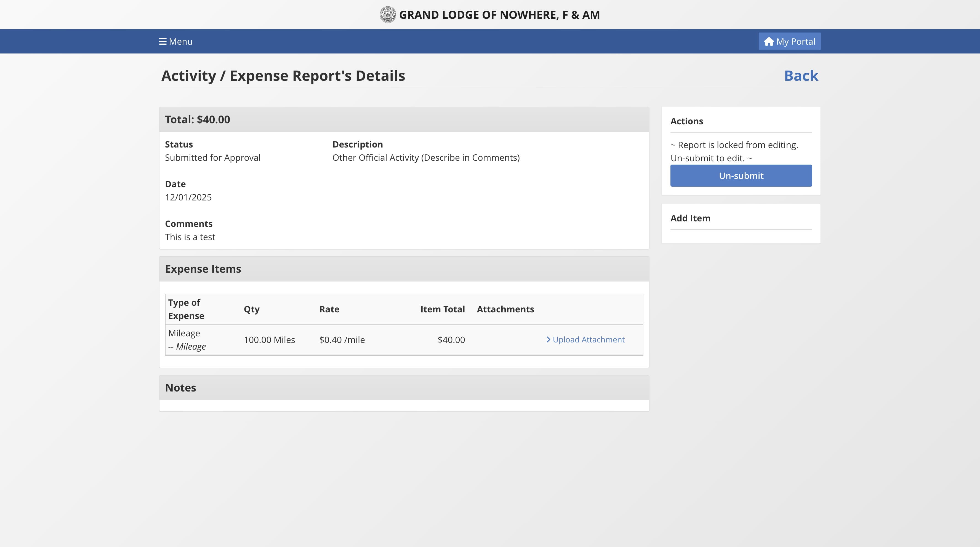The width and height of the screenshot is (980, 547).
Task: Click the Actions panel heading
Action: pos(687,121)
